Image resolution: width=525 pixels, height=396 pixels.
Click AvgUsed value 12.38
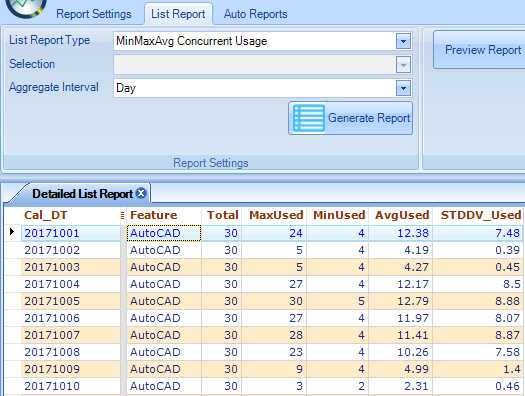(400, 233)
